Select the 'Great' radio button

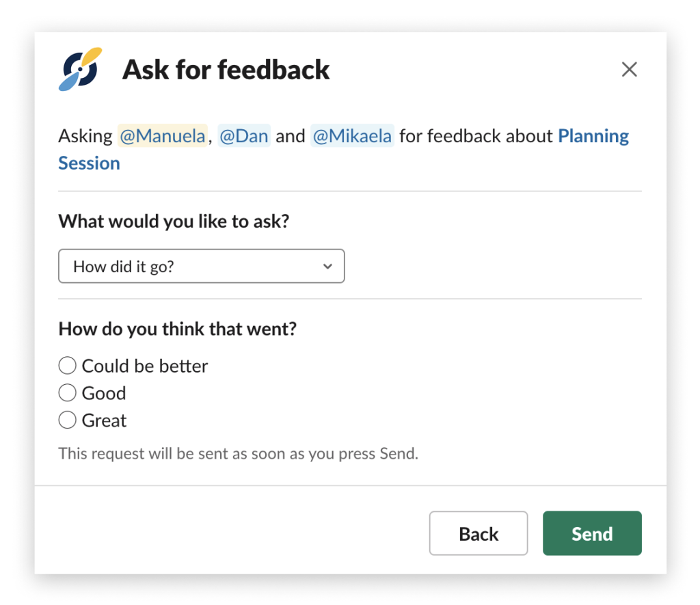point(68,420)
